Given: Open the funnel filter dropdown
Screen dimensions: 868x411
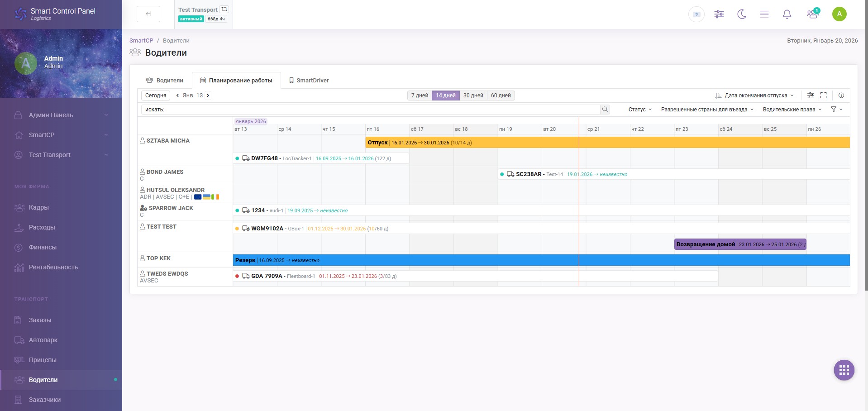Looking at the screenshot, I should (836, 110).
